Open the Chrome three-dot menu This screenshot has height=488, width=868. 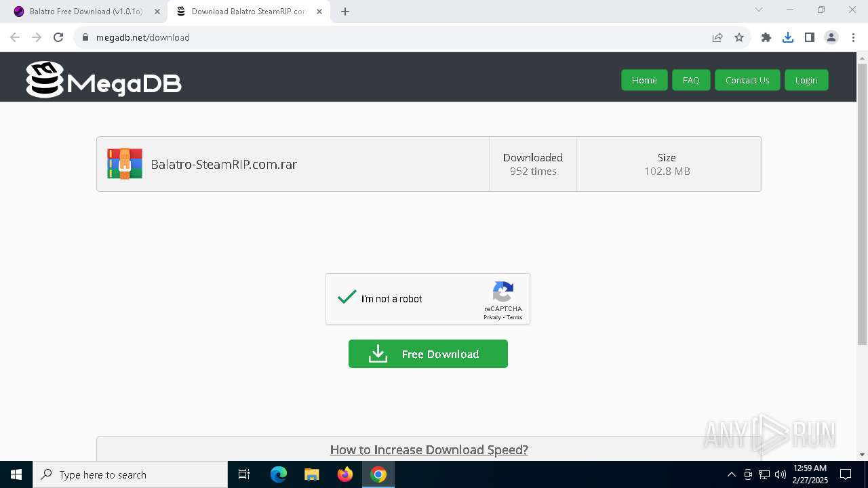(x=853, y=37)
